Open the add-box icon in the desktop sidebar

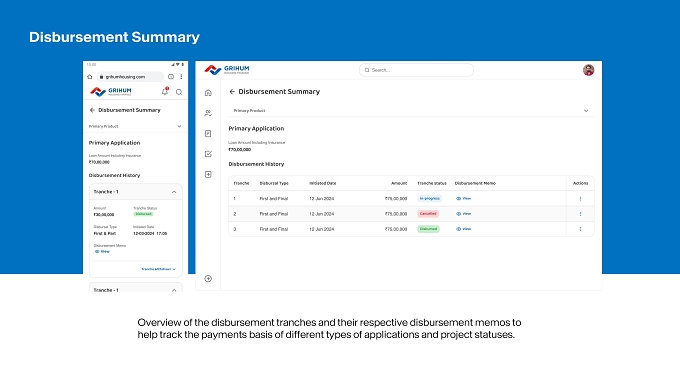(208, 174)
